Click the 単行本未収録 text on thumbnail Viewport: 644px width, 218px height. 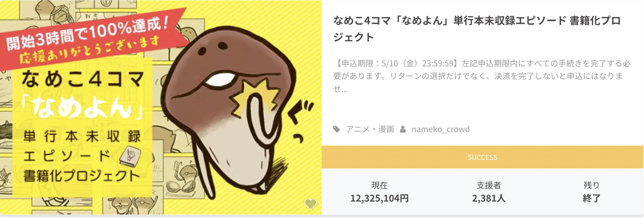tap(82, 136)
